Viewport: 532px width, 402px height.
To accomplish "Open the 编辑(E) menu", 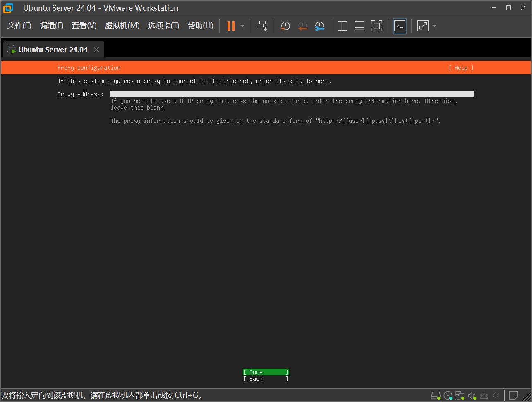I will click(52, 26).
